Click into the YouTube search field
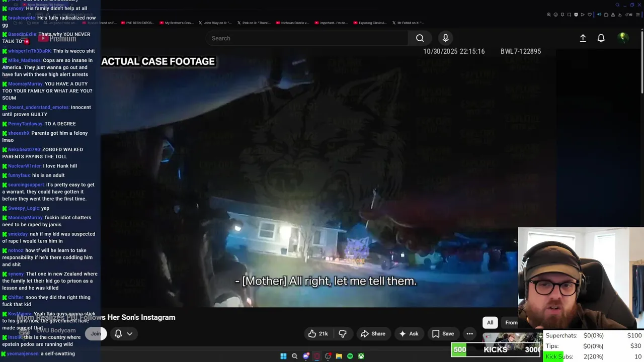Screen dimensions: 644x362 (307, 38)
